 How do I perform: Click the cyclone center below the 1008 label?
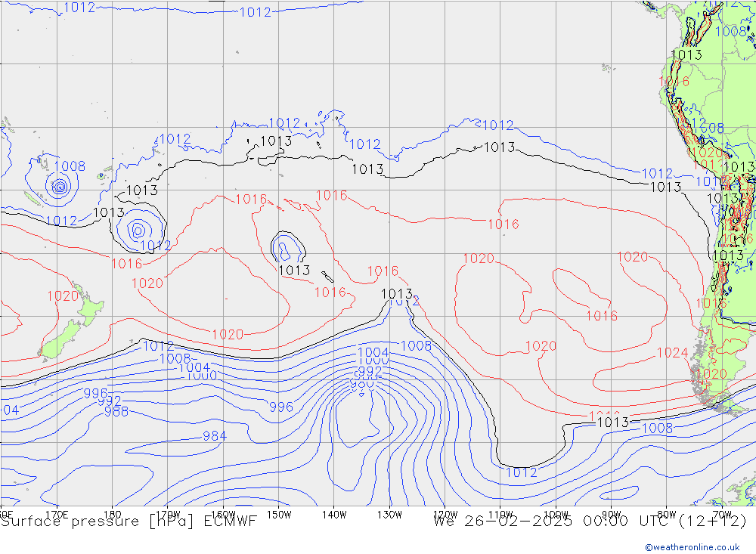click(58, 185)
